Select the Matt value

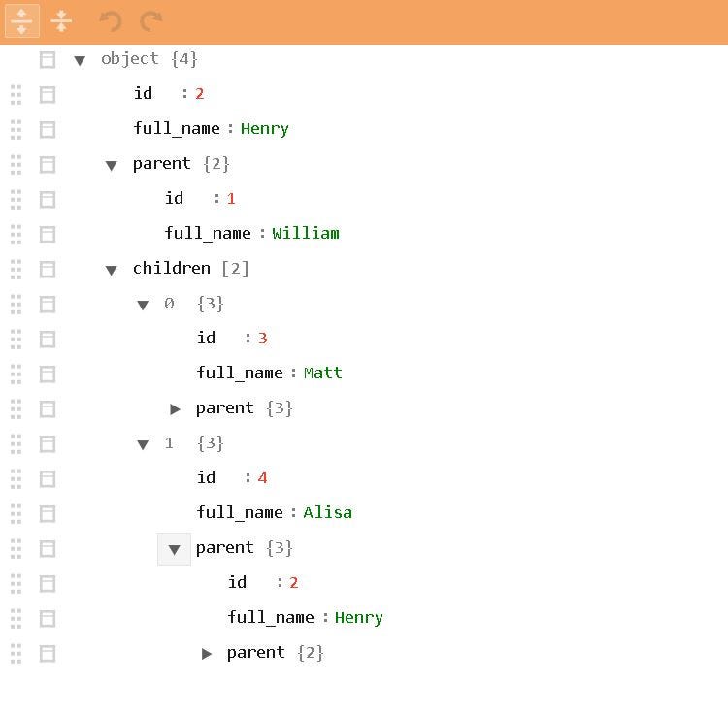pos(322,373)
